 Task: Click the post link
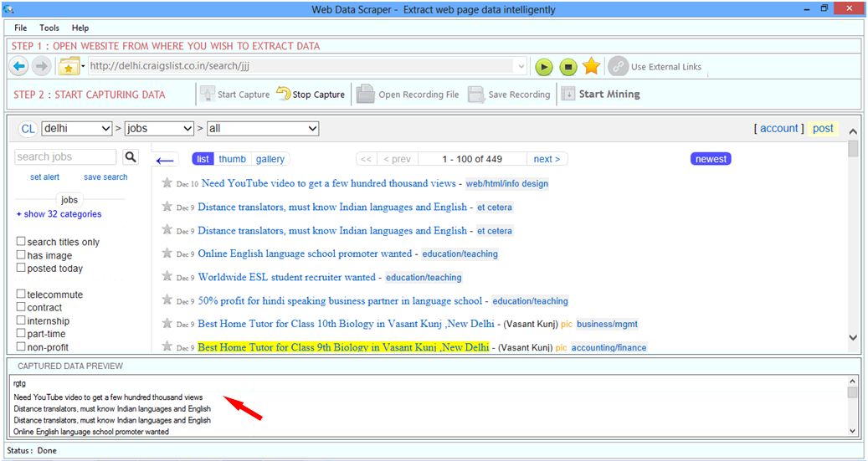[x=823, y=128]
